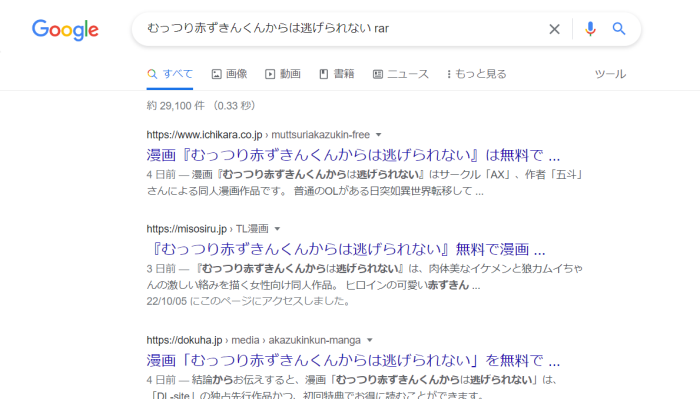The height and width of the screenshot is (399, 700).
Task: Click the https://misosiru.jp URL breadcrumb
Action: (187, 229)
